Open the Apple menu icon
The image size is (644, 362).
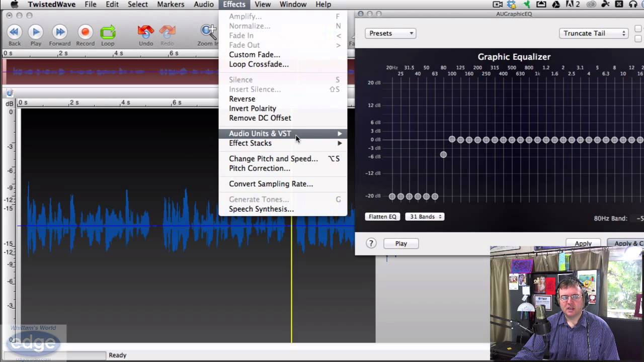[x=14, y=5]
